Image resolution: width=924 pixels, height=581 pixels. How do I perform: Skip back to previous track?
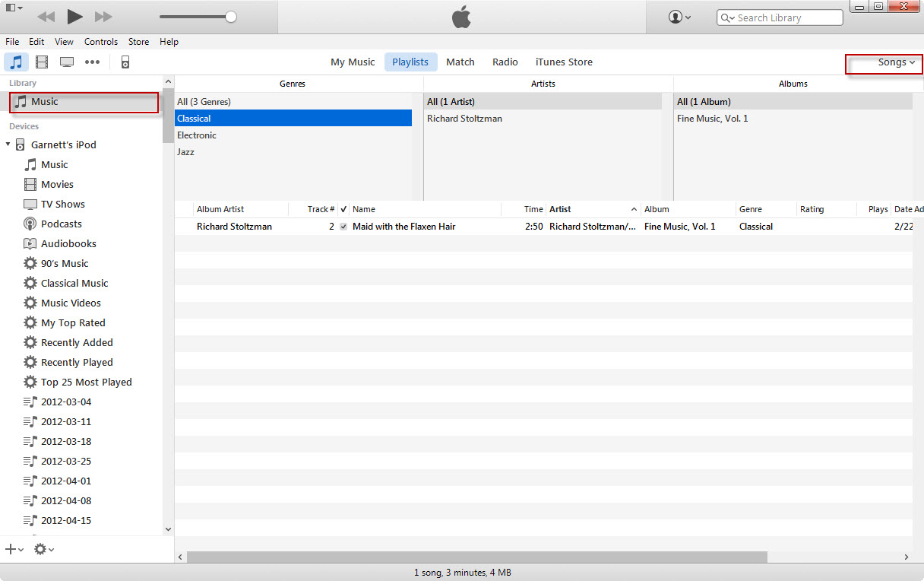click(46, 16)
